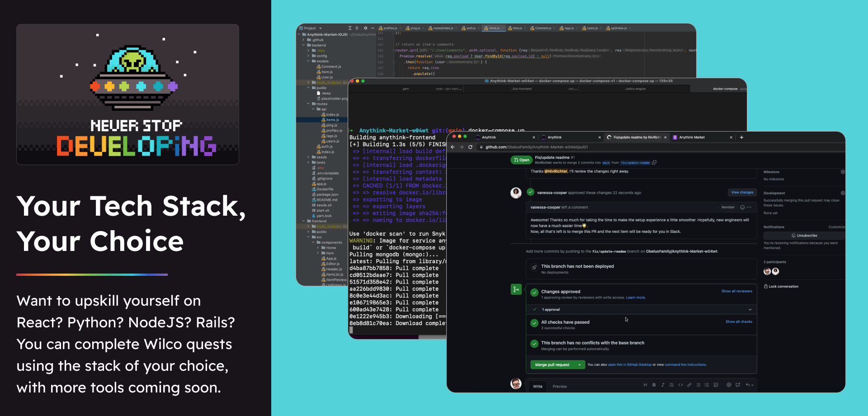Click Quote icon in comment toolbar
Image resolution: width=868 pixels, height=416 pixels.
tap(671, 385)
